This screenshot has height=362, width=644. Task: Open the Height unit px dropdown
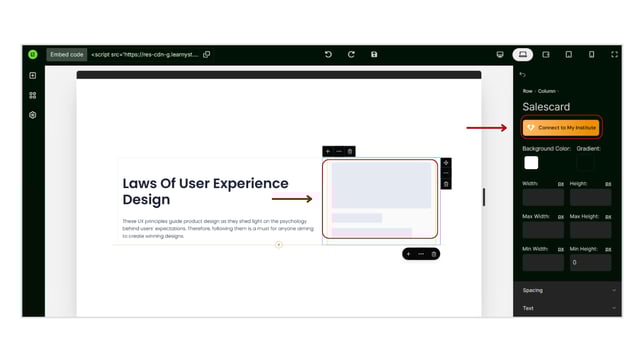[x=608, y=184]
